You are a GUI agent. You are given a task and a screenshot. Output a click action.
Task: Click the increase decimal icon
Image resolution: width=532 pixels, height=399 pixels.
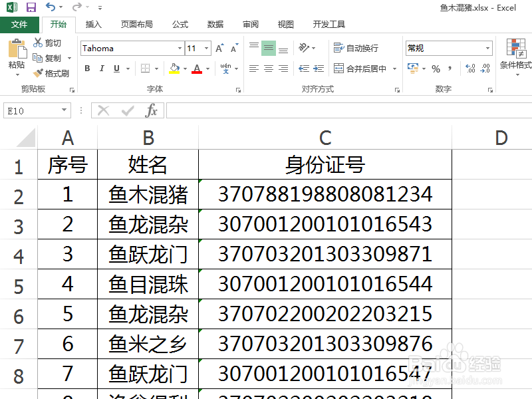point(470,68)
